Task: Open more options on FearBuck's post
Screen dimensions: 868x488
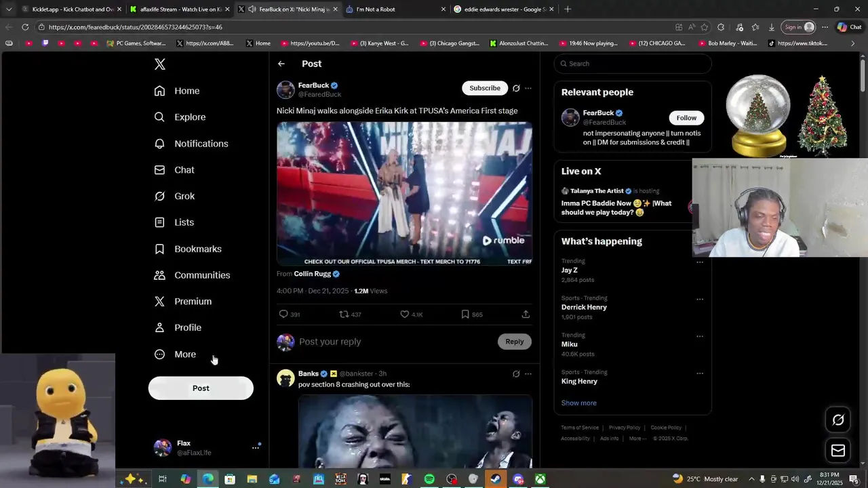Action: click(528, 88)
